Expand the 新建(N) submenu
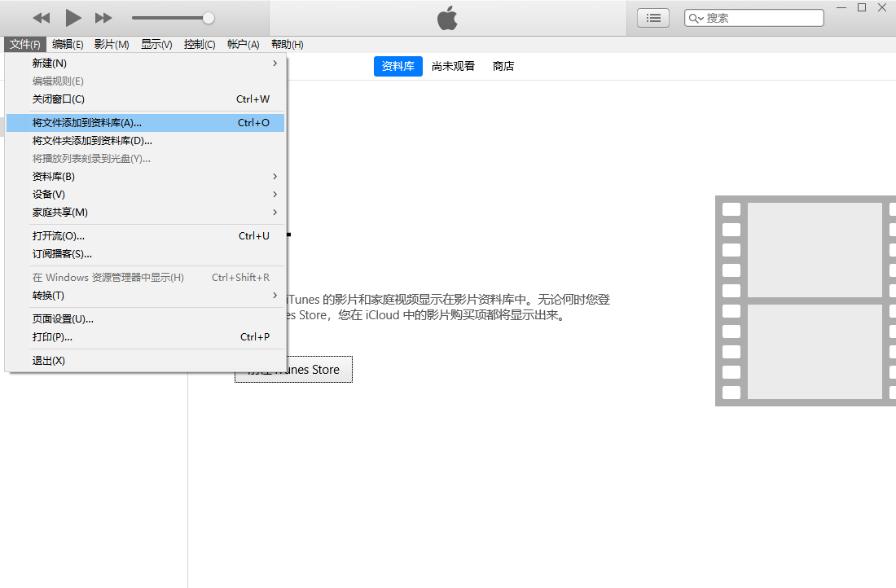 145,64
